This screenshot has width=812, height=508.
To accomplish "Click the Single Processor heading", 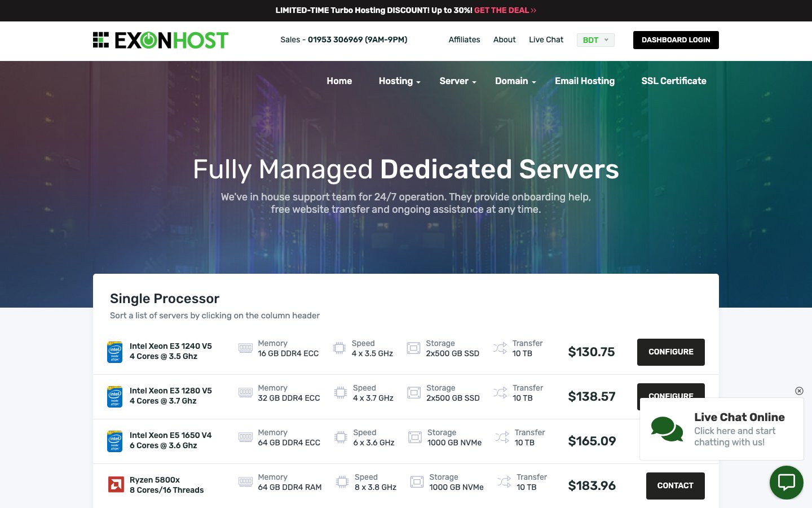I will click(x=165, y=299).
